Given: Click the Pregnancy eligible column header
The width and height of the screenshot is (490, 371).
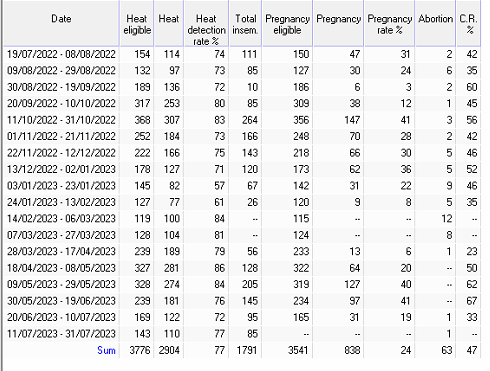Looking at the screenshot, I should [x=287, y=23].
